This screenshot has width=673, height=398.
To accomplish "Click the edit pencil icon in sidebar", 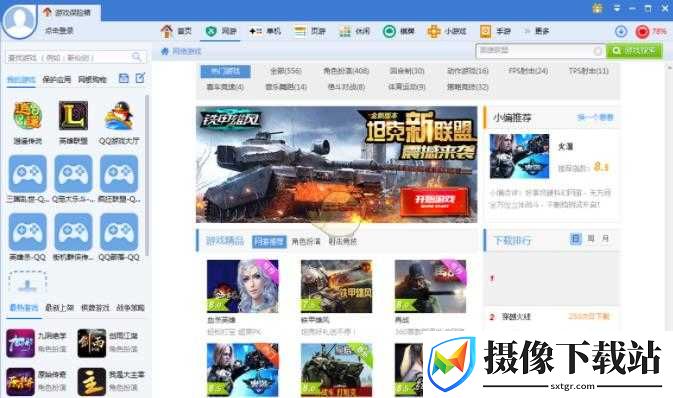I will (x=140, y=78).
